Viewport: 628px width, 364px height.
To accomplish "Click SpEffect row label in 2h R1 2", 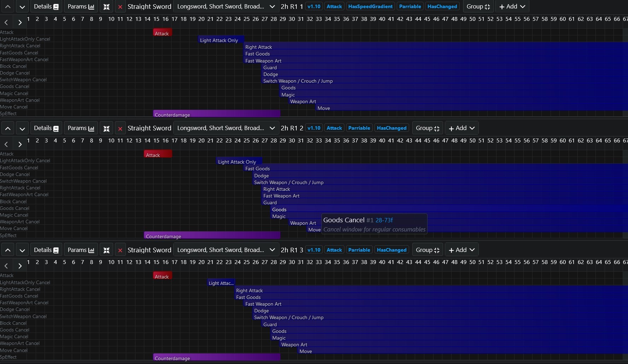I will tap(8, 235).
